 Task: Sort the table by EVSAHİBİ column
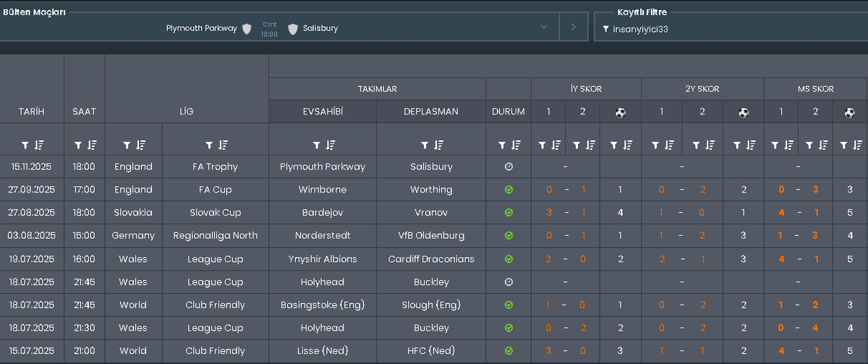point(330,145)
